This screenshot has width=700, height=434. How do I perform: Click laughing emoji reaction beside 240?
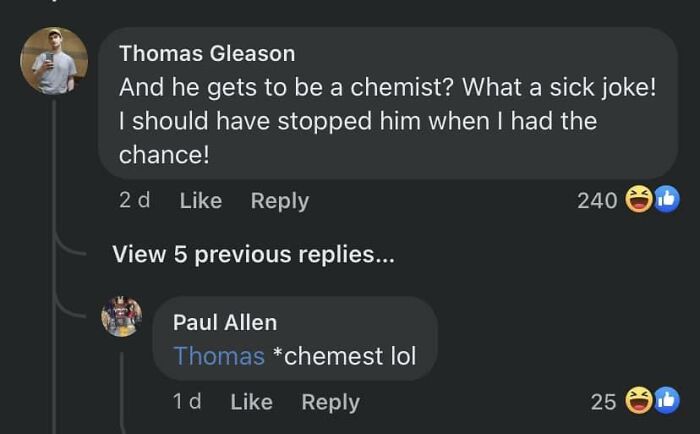pos(637,201)
